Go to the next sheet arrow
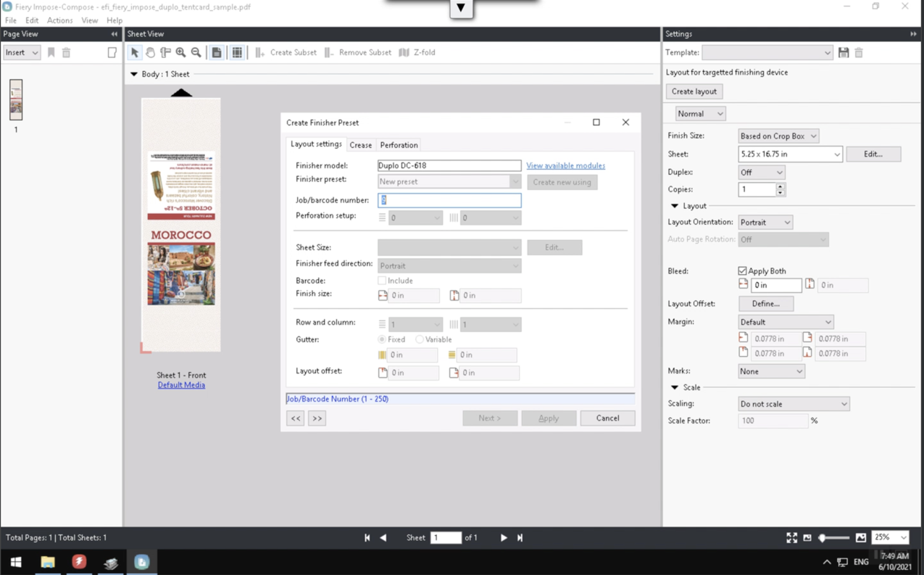This screenshot has height=575, width=924. 504,538
